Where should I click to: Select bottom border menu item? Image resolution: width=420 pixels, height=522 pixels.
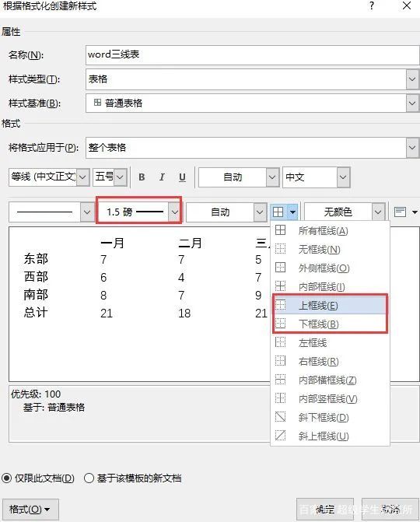tap(330, 324)
